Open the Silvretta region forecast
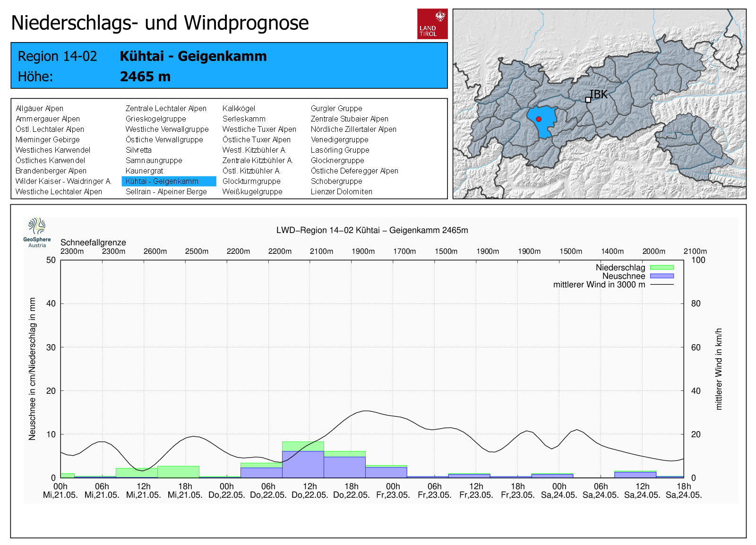This screenshot has height=545, width=756. pos(138,150)
